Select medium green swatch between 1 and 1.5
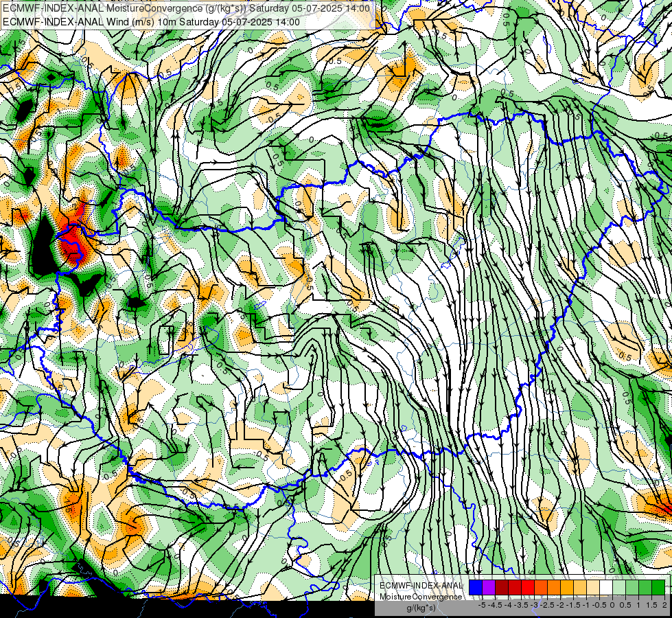The image size is (672, 618). pyautogui.click(x=645, y=587)
